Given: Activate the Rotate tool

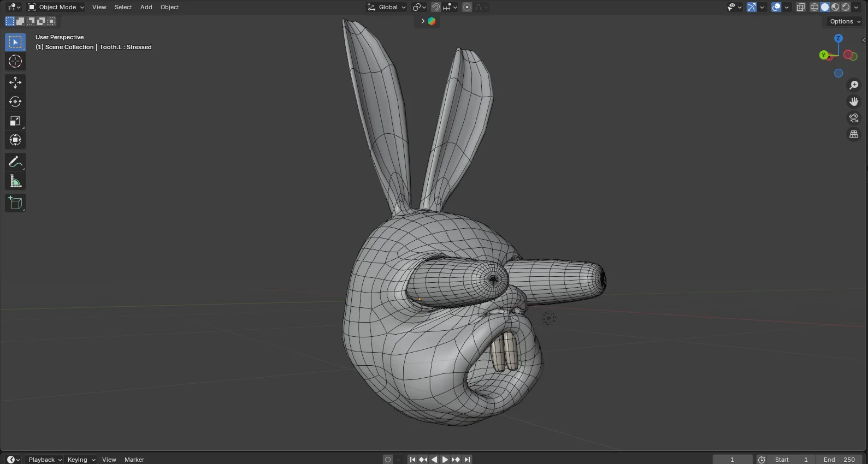Looking at the screenshot, I should pos(15,102).
